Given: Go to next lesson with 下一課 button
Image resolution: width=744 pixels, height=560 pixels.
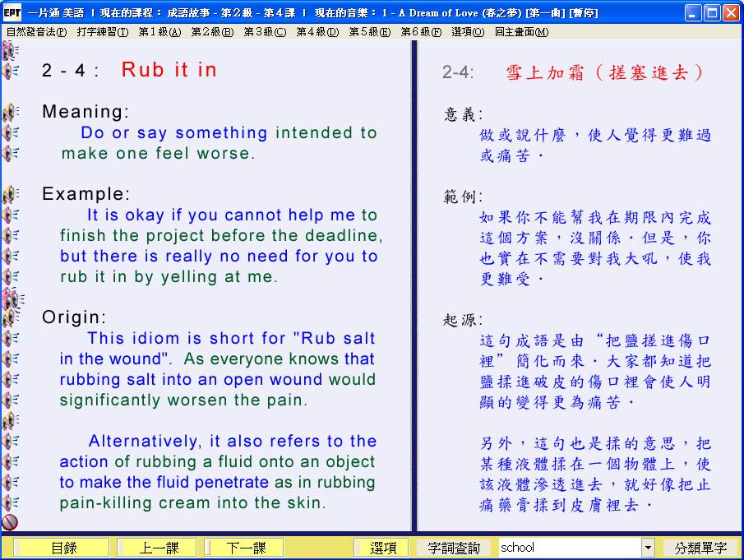Looking at the screenshot, I should pyautogui.click(x=245, y=548).
